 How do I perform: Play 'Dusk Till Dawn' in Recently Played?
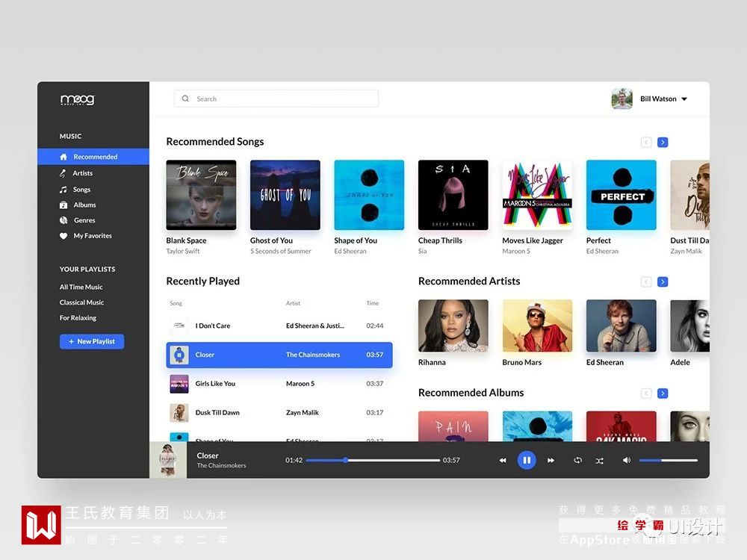coord(279,412)
